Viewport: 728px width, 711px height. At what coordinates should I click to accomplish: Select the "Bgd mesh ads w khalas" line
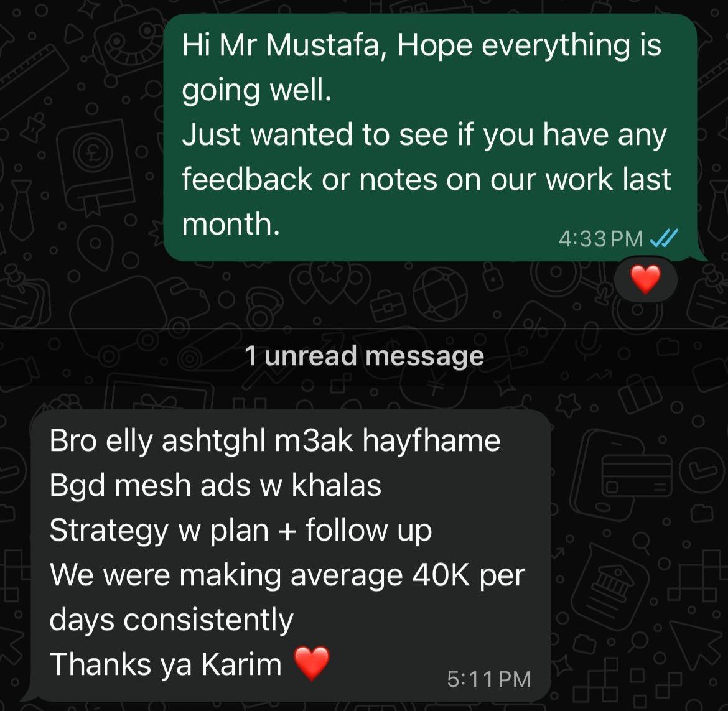point(215,486)
